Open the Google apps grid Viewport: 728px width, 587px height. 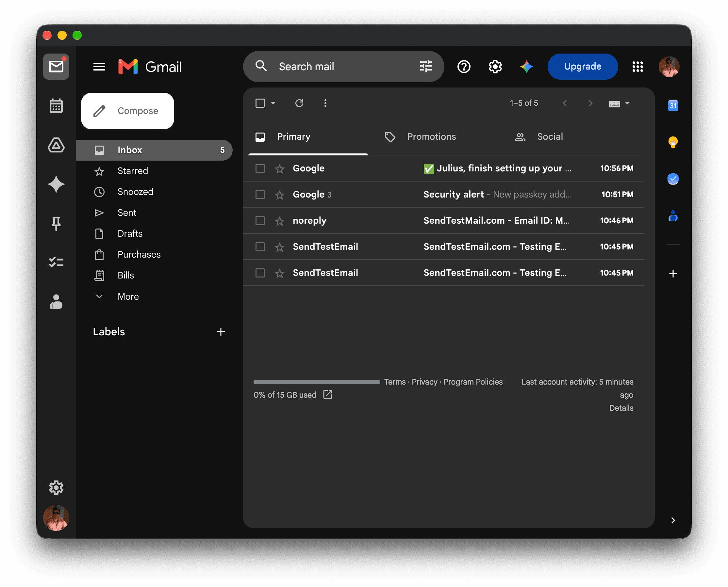coord(637,67)
